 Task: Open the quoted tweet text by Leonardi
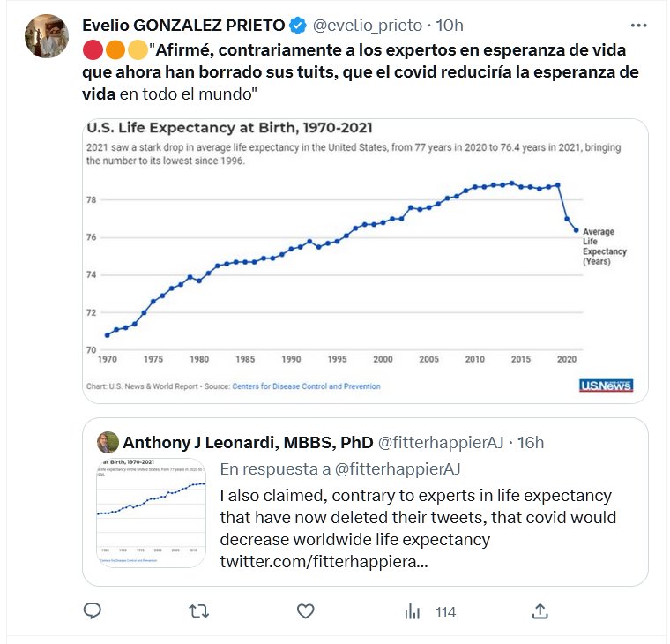pyautogui.click(x=418, y=517)
